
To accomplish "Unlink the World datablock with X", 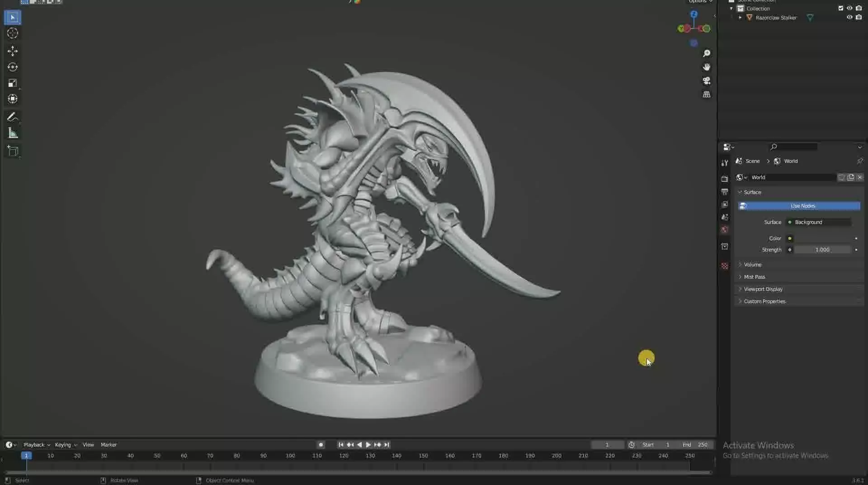I will [x=860, y=177].
